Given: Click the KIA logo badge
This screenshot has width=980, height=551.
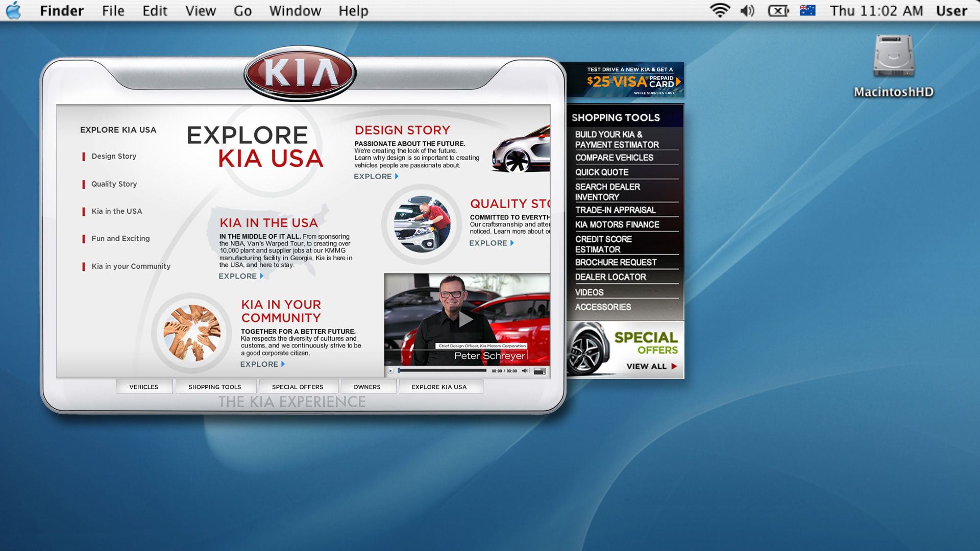Looking at the screenshot, I should pyautogui.click(x=300, y=73).
